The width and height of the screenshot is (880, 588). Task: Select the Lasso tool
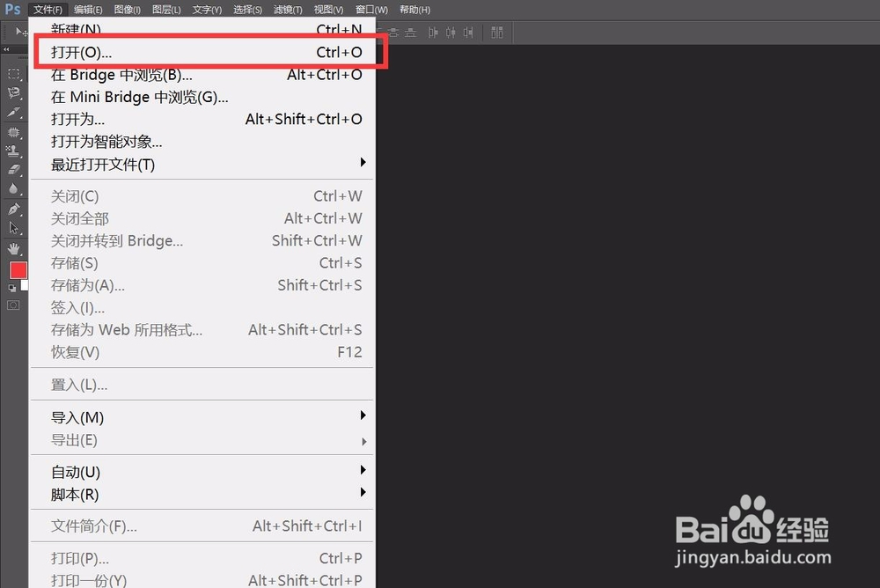point(13,92)
